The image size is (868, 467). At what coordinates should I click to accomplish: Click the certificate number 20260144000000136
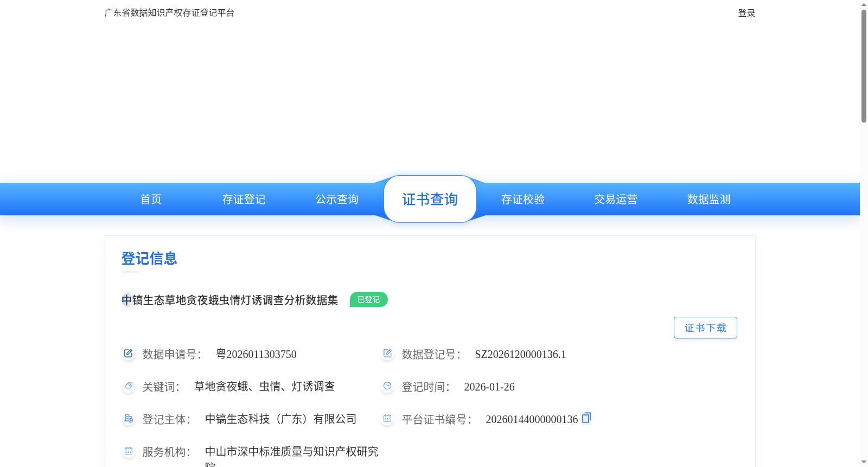pyautogui.click(x=532, y=419)
